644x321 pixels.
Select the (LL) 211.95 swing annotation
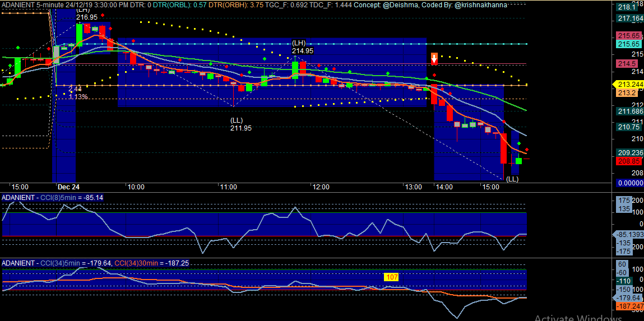240,124
